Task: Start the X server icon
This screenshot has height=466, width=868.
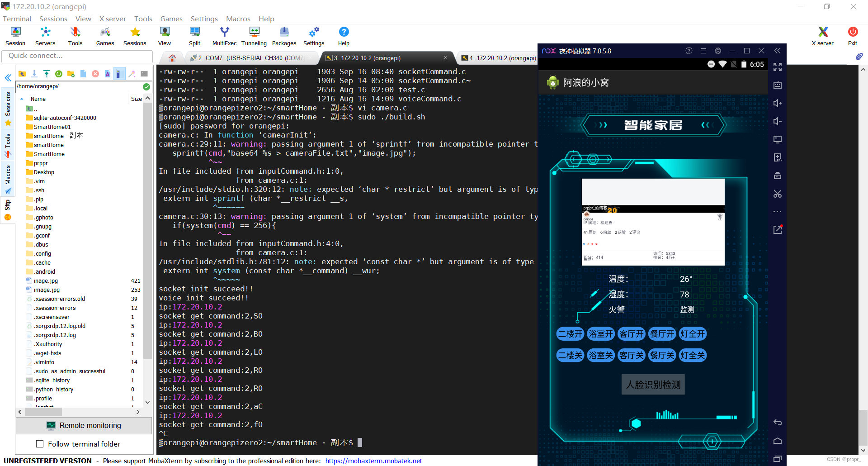Action: (822, 36)
